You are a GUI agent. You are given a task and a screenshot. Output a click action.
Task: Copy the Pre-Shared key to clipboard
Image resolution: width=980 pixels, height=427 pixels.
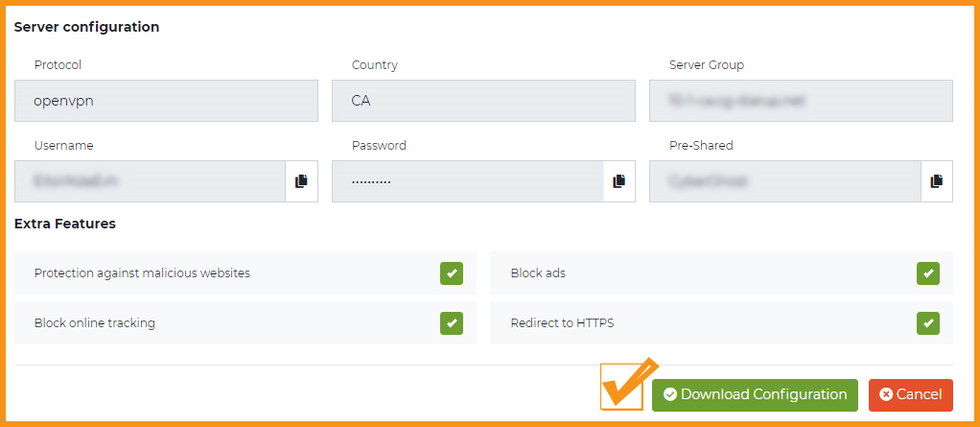pyautogui.click(x=936, y=181)
